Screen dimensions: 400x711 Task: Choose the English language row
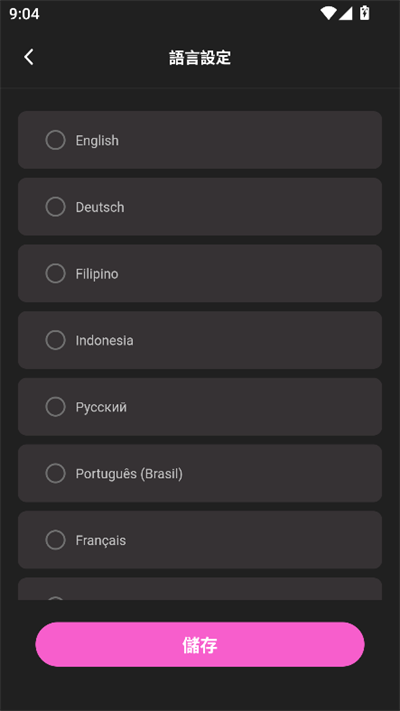(200, 140)
